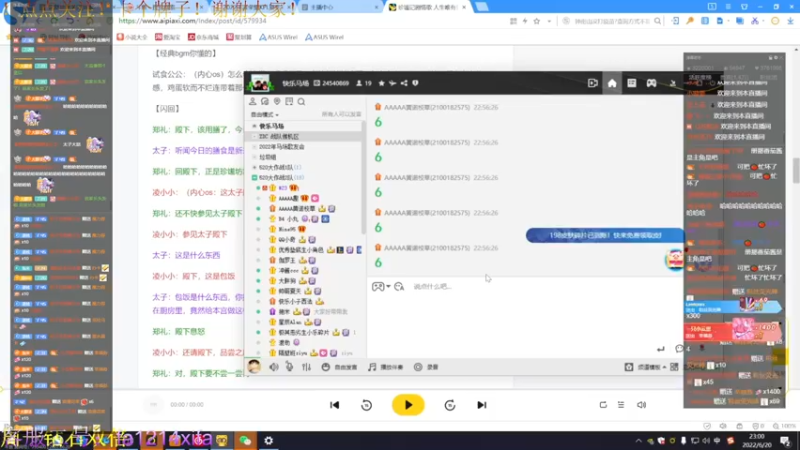
Task: Select user 优秀垫底生小角色 in the list
Action: pyautogui.click(x=301, y=250)
